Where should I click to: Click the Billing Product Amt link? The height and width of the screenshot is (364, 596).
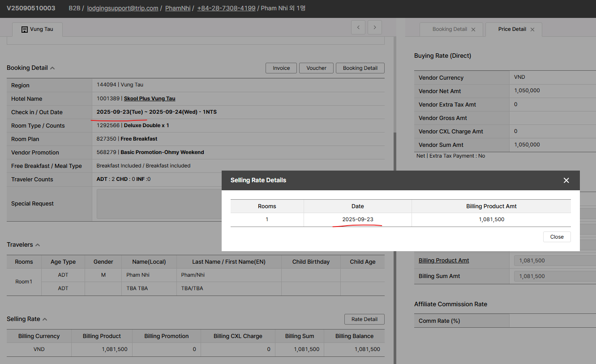[444, 261]
